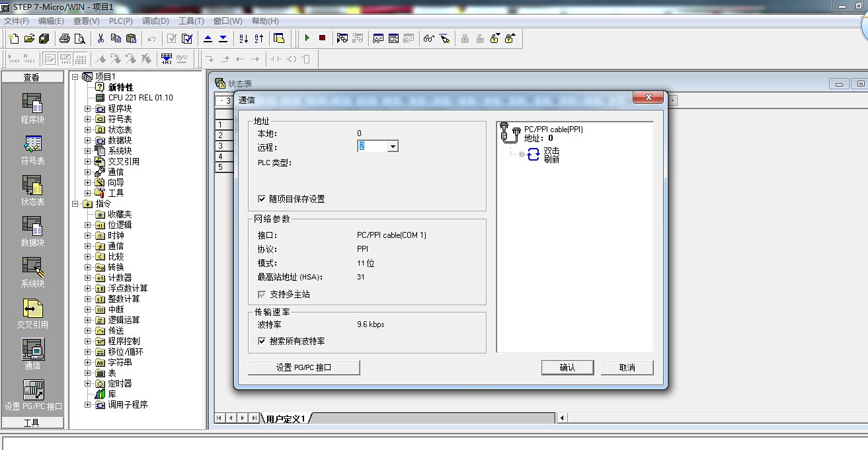Expand the 计数器 instruction tree node

coord(88,278)
